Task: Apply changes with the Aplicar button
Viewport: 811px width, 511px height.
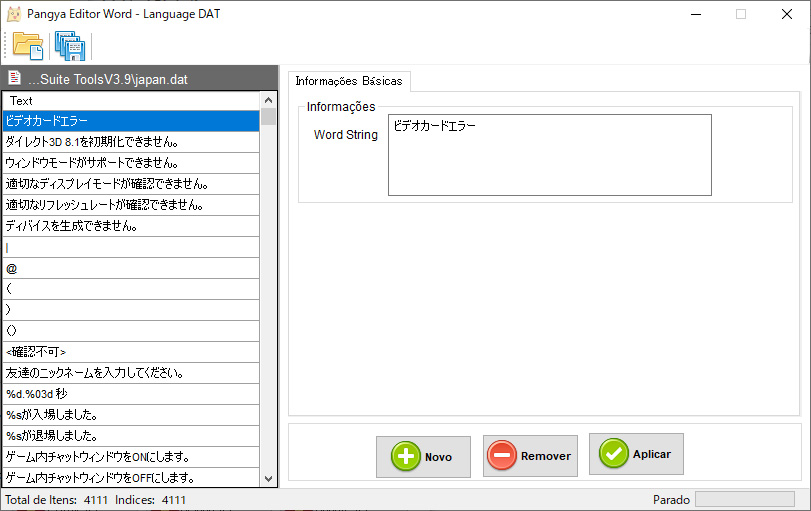Action: 636,454
